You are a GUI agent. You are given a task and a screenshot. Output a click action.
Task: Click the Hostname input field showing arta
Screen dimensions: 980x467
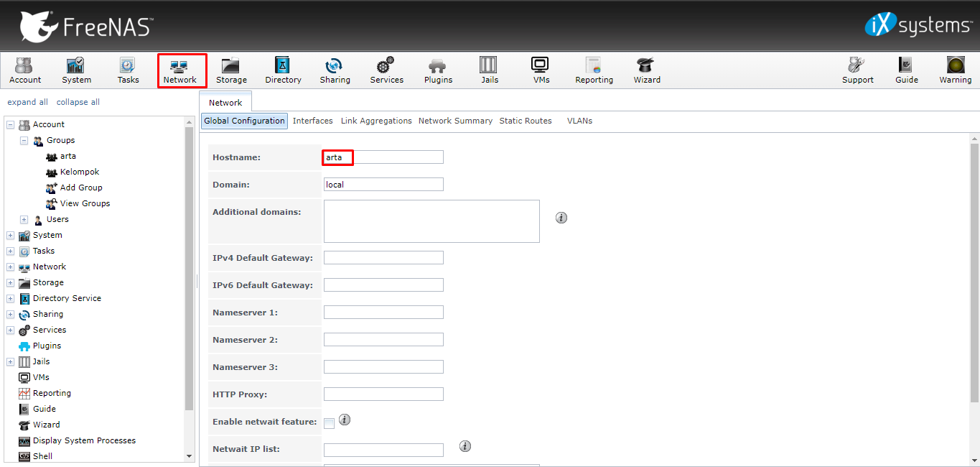click(x=383, y=157)
